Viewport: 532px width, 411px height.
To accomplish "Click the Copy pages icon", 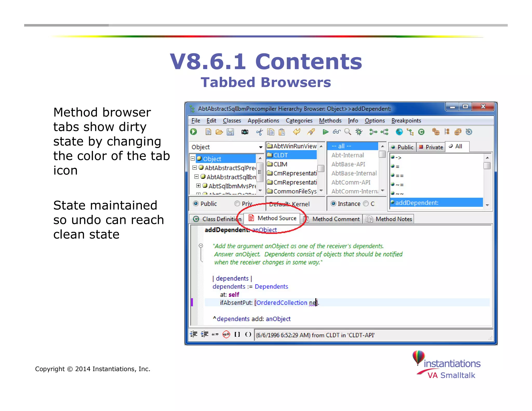I will pyautogui.click(x=271, y=132).
